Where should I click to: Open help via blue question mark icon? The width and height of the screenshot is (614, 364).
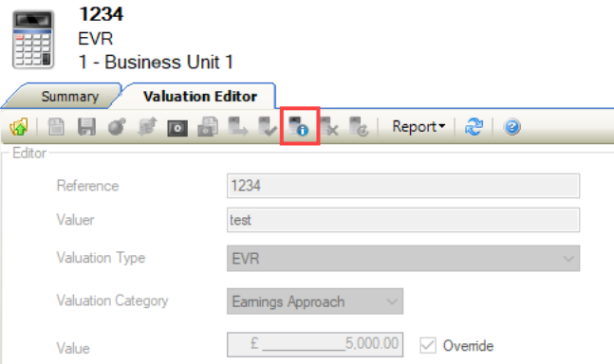coord(512,127)
